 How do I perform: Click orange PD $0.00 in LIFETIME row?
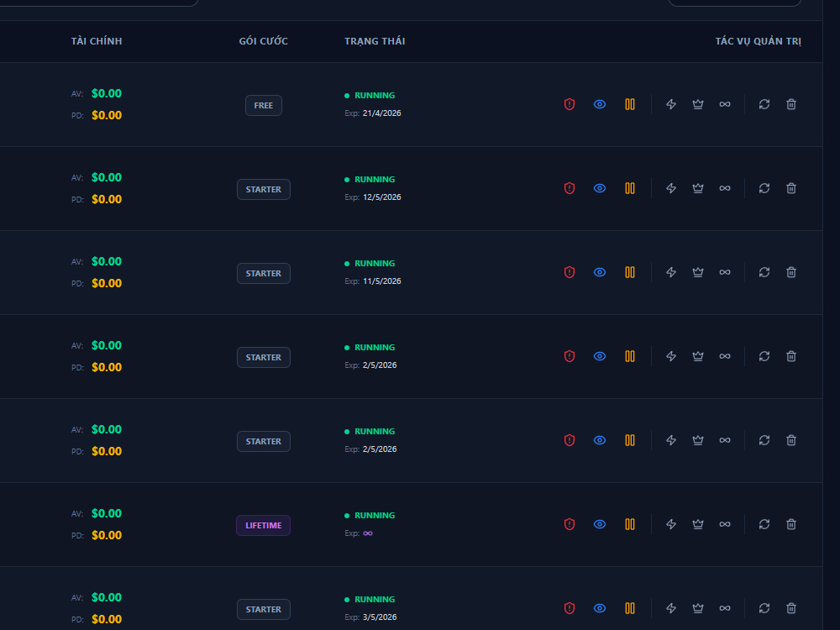[107, 535]
